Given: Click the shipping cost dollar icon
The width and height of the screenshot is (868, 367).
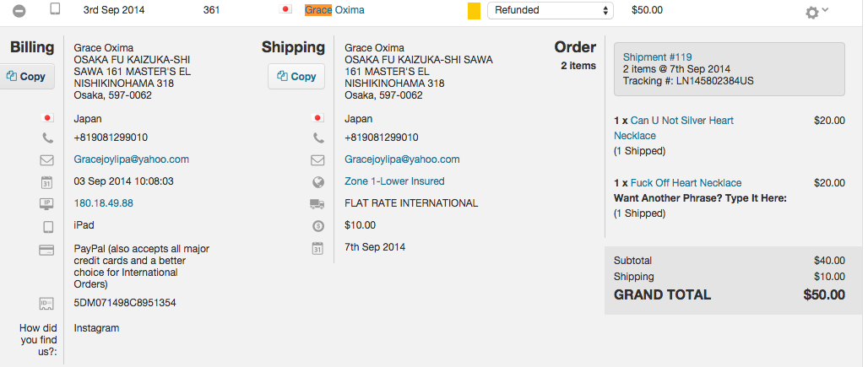Looking at the screenshot, I should 318,225.
